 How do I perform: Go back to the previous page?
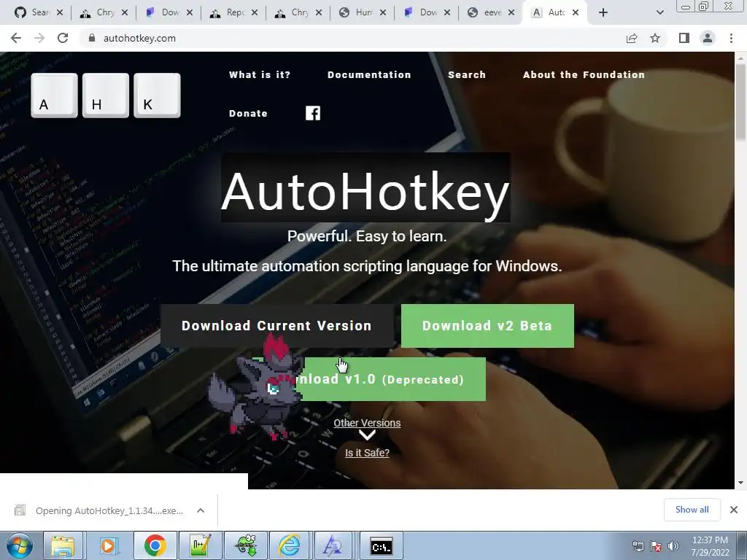[x=16, y=38]
